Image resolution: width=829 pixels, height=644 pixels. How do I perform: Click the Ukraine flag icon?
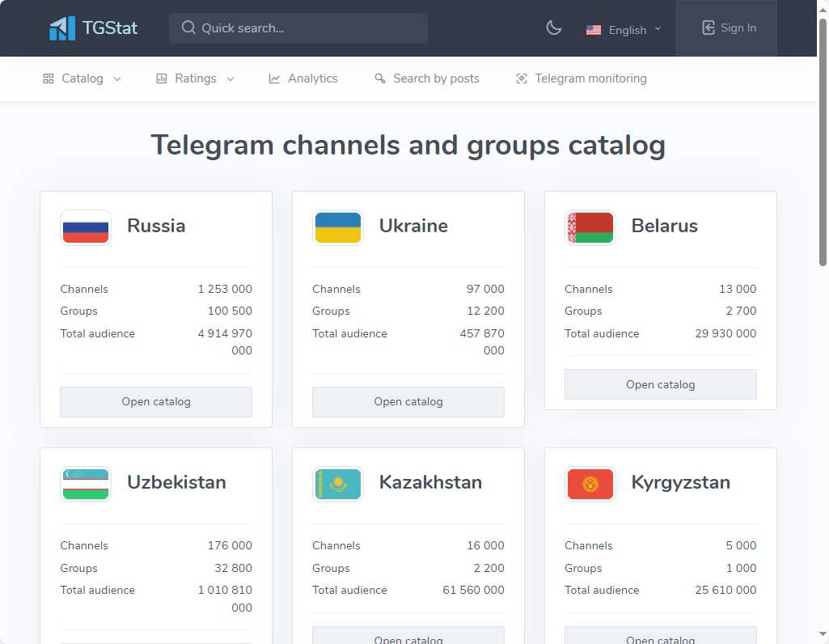pyautogui.click(x=338, y=228)
